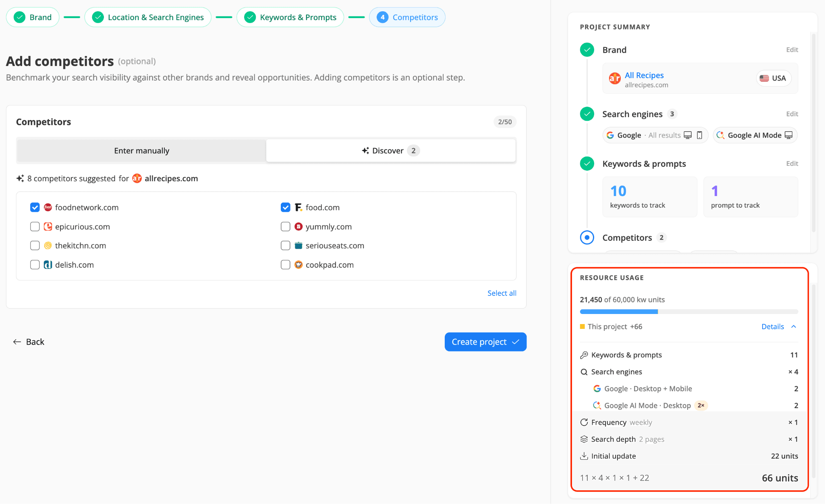Click the Details chevron arrow
Image resolution: width=825 pixels, height=504 pixels.
[x=794, y=326]
